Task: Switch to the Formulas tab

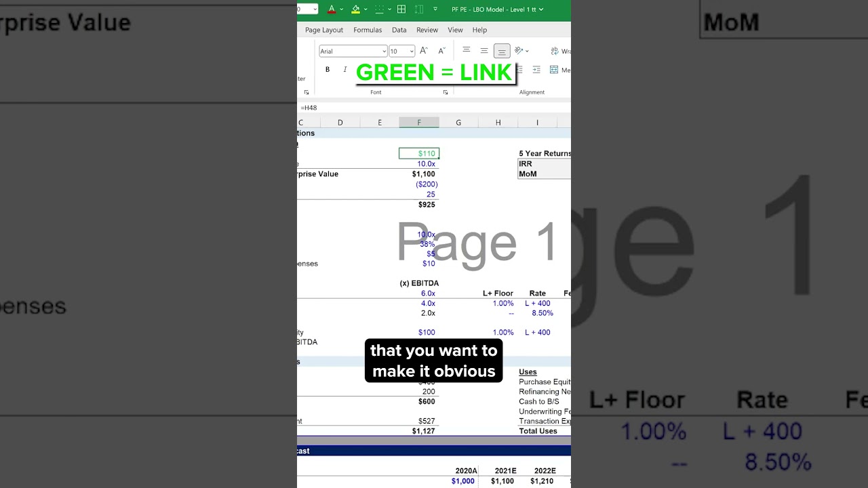Action: [368, 30]
